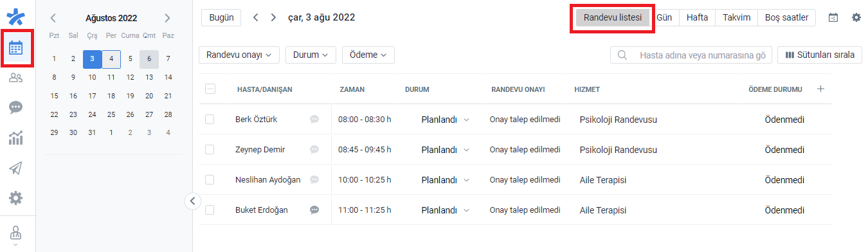Image resolution: width=868 pixels, height=252 pixels.
Task: Click the message bubble next to Buket Erdoğan
Action: click(314, 210)
